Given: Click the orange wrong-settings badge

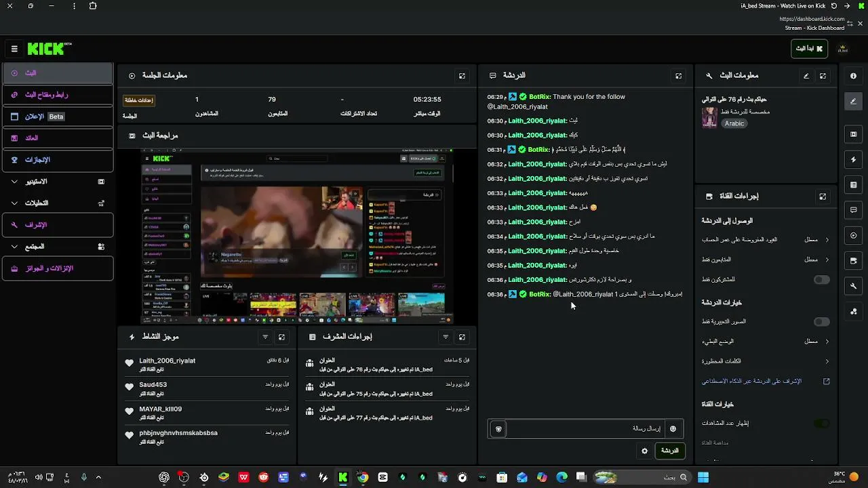Looking at the screenshot, I should coord(138,100).
